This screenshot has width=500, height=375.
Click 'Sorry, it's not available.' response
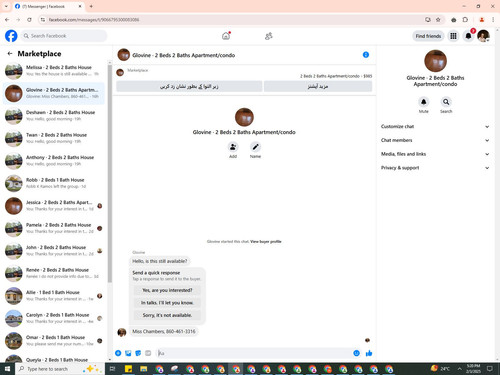pyautogui.click(x=167, y=315)
